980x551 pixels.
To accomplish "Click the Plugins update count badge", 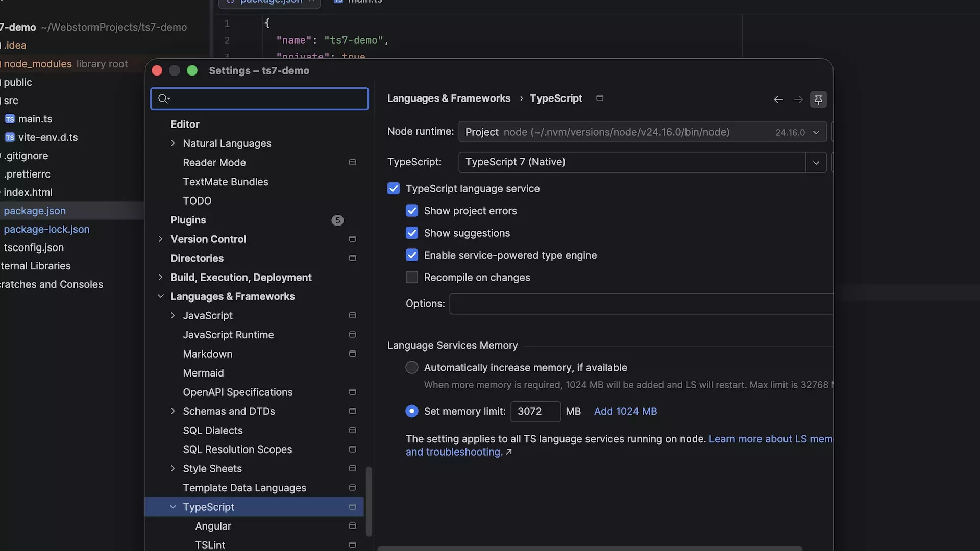I will click(x=337, y=220).
